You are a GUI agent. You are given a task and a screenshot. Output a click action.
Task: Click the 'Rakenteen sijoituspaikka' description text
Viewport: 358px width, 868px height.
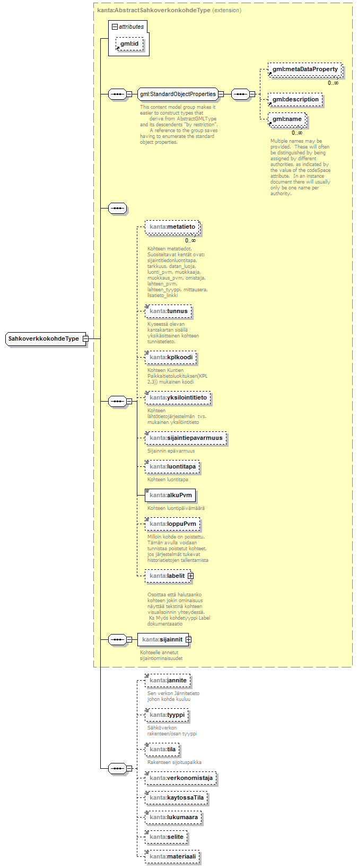tap(174, 762)
